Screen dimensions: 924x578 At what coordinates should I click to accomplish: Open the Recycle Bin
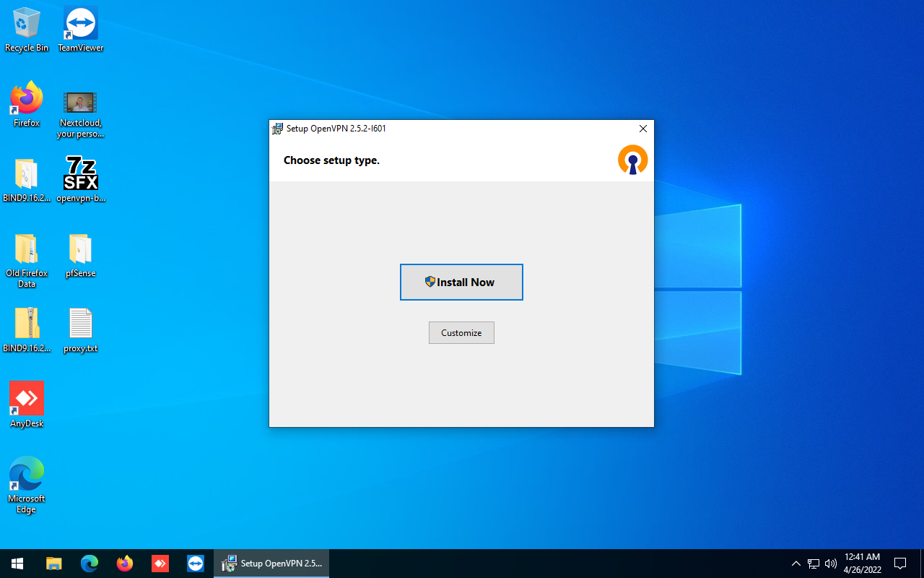[27, 22]
